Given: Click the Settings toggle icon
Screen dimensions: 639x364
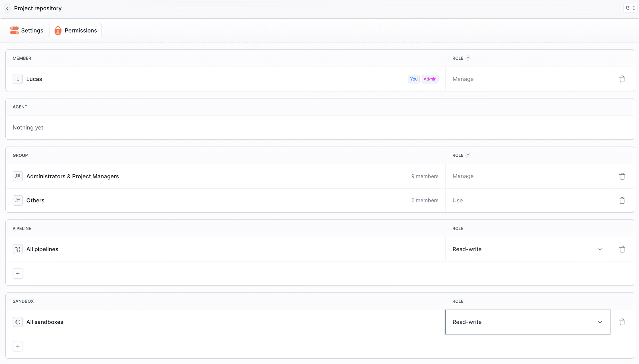Looking at the screenshot, I should 14,31.
